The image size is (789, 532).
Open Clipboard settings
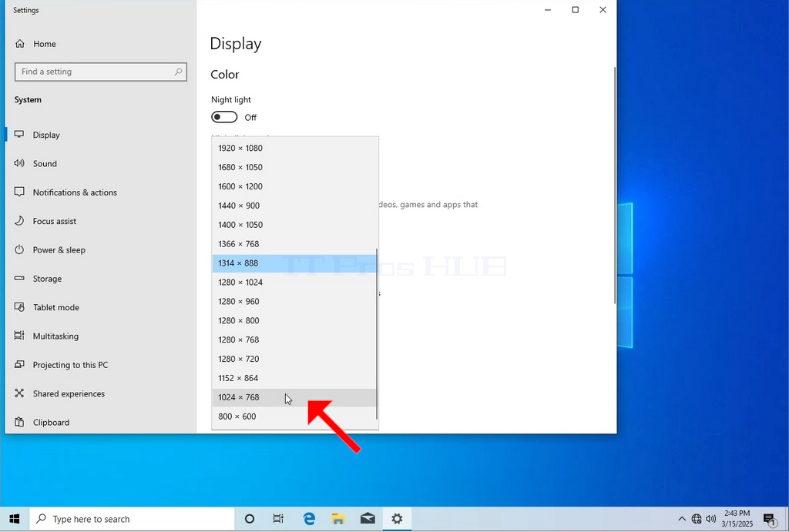tap(51, 423)
